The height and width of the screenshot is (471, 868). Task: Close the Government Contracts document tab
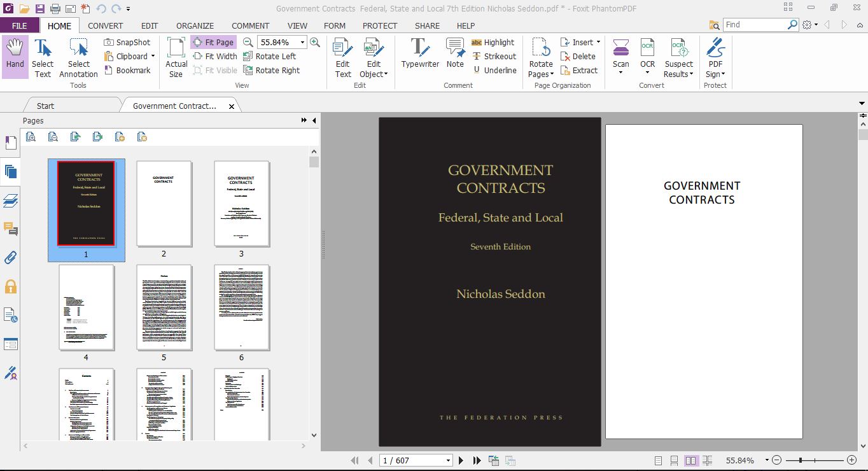tap(232, 106)
